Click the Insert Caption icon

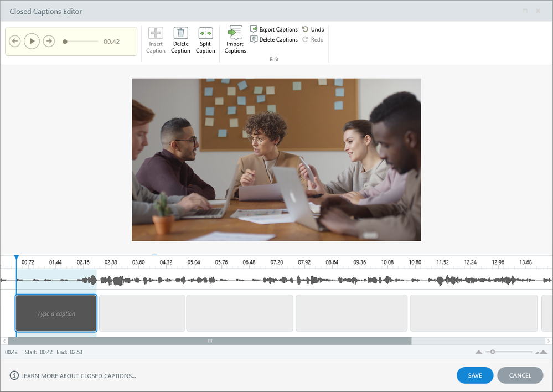pos(156,33)
